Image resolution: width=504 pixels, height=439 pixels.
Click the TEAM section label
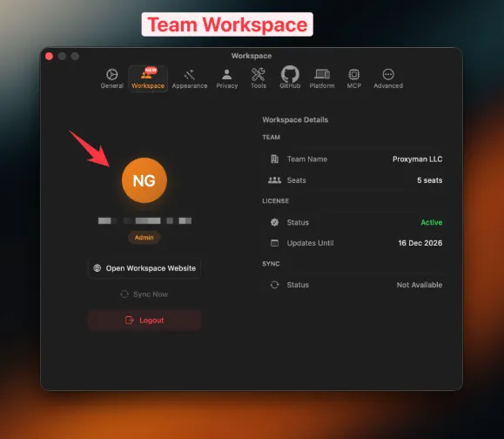click(271, 137)
